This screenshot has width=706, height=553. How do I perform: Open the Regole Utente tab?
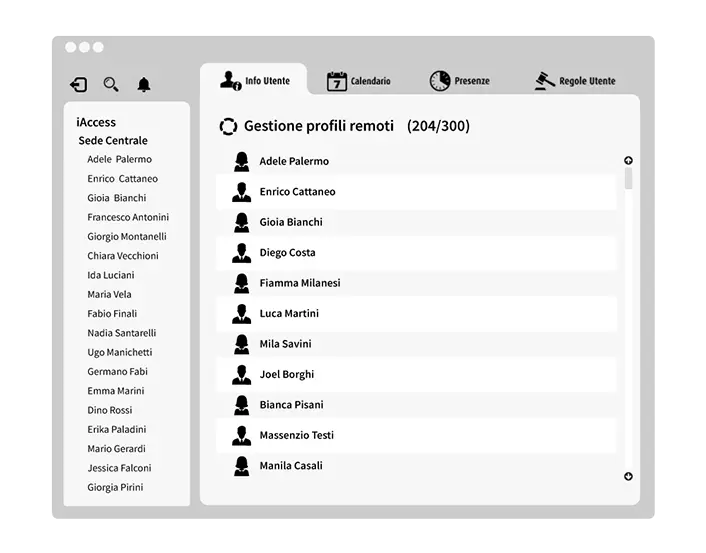click(575, 81)
